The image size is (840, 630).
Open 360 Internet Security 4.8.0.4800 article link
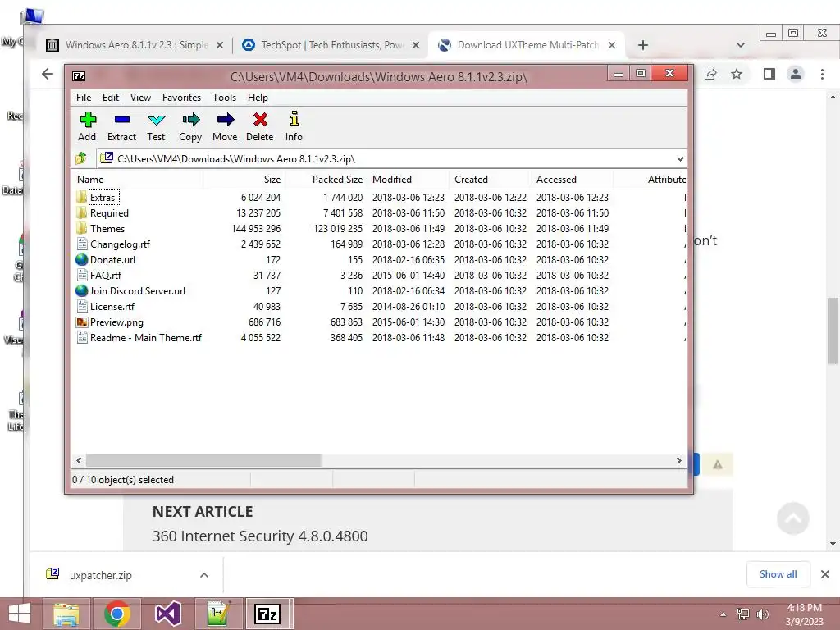click(x=260, y=536)
